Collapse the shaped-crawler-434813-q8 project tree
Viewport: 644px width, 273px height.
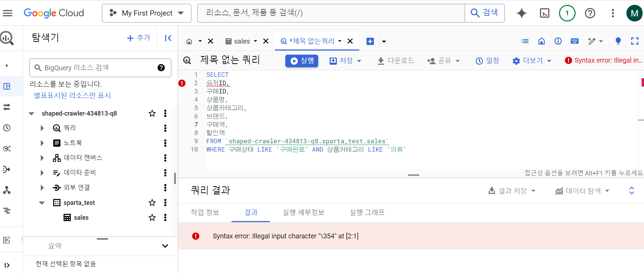point(31,113)
